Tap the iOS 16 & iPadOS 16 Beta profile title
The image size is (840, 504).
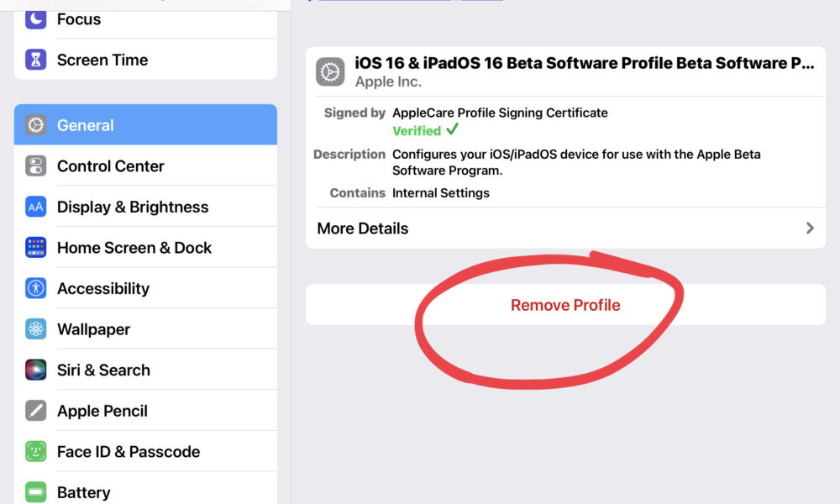pos(585,63)
